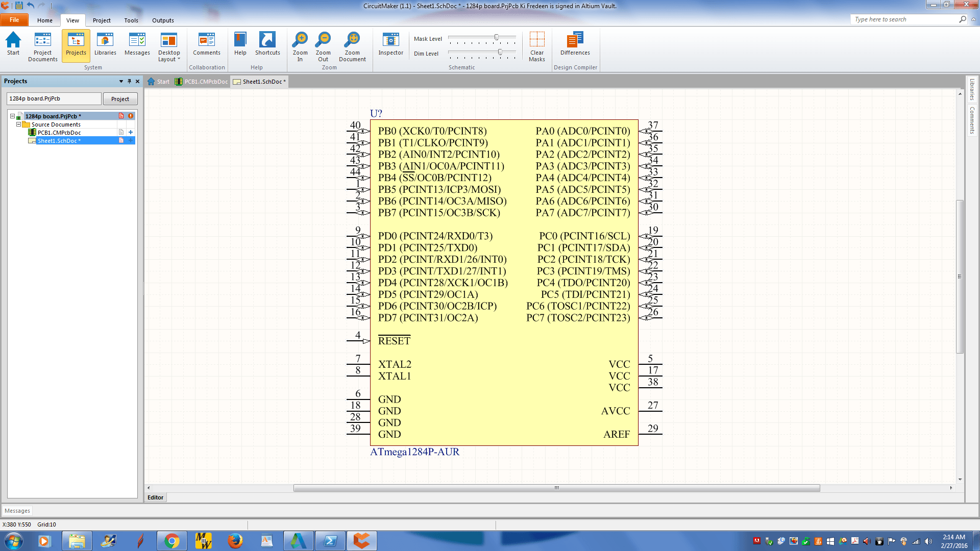The image size is (980, 551).
Task: Open the Libraries side tab on the right
Action: [972, 90]
